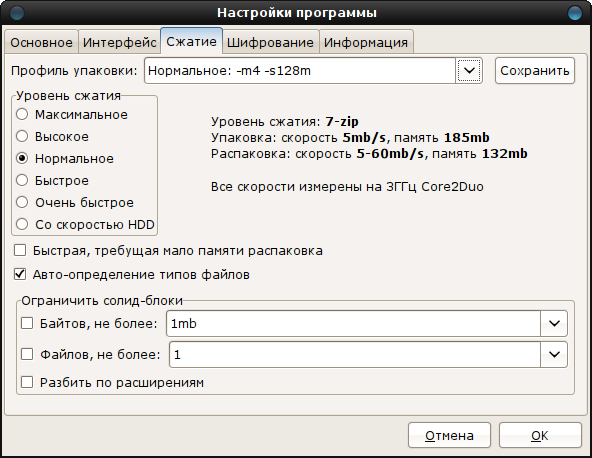Click the title bar orb at right

tap(575, 13)
